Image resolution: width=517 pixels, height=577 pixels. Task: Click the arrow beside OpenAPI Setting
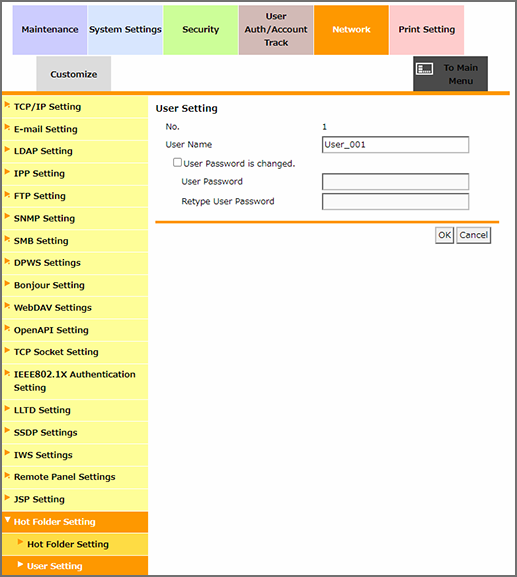[7, 328]
